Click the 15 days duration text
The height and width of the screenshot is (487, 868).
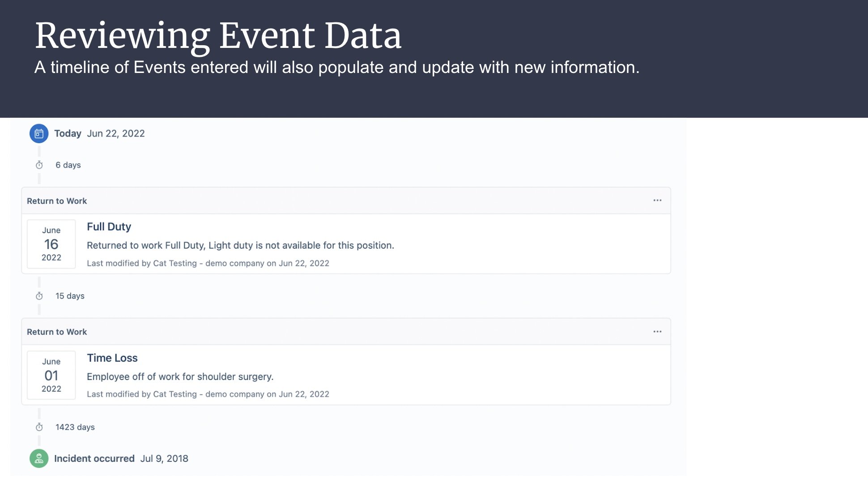tap(70, 296)
